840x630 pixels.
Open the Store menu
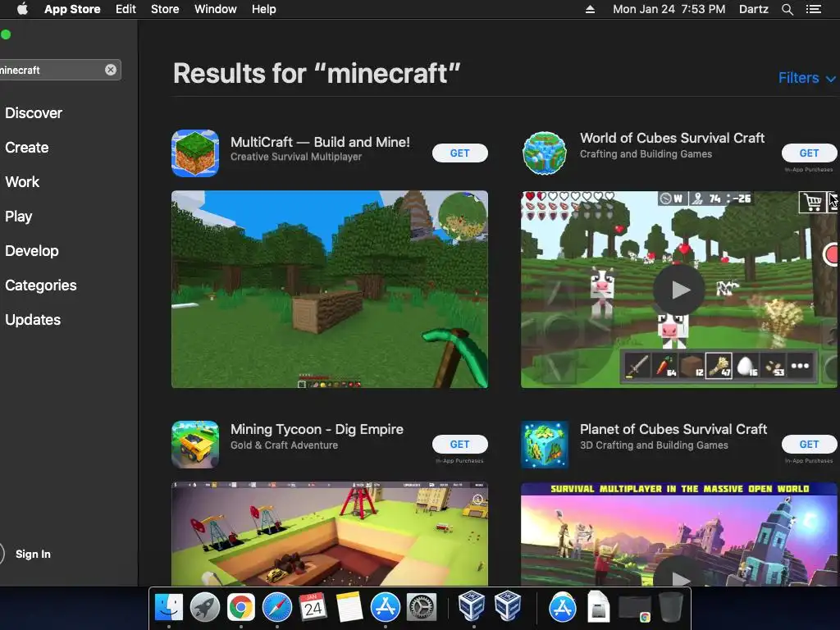164,9
